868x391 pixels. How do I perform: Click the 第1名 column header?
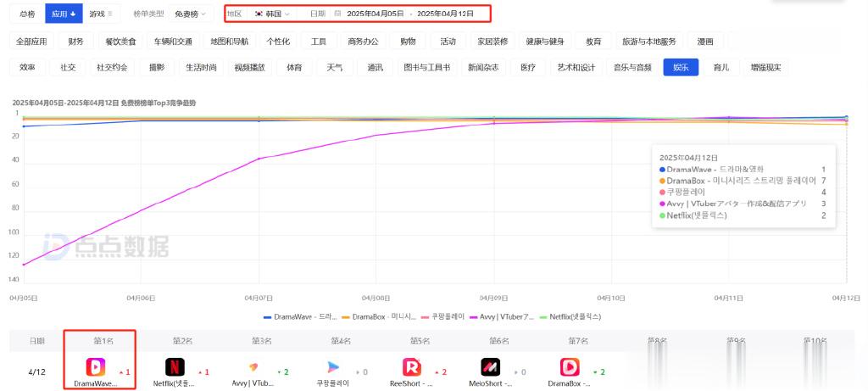pos(103,341)
